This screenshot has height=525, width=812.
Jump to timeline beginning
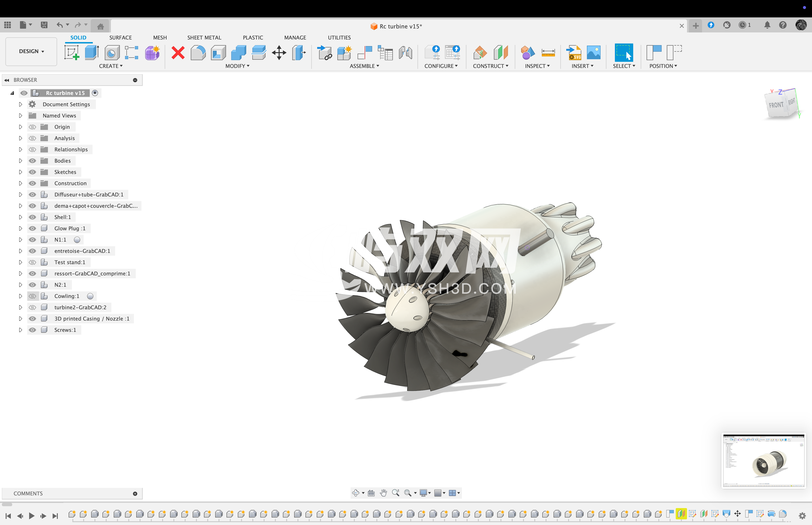(x=8, y=516)
